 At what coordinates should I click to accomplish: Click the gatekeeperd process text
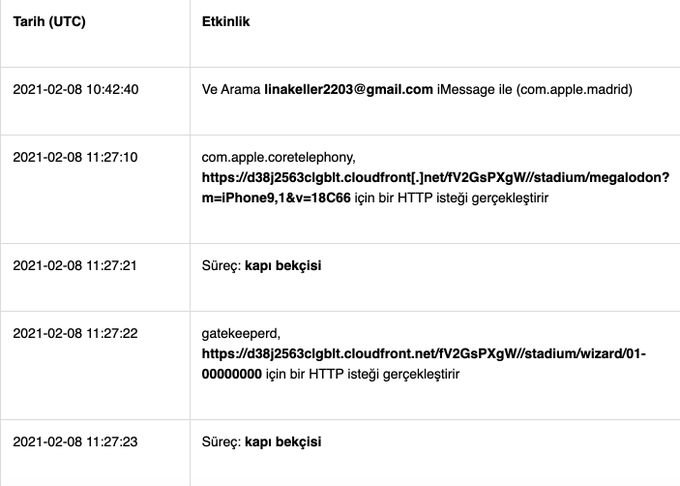tap(241, 333)
